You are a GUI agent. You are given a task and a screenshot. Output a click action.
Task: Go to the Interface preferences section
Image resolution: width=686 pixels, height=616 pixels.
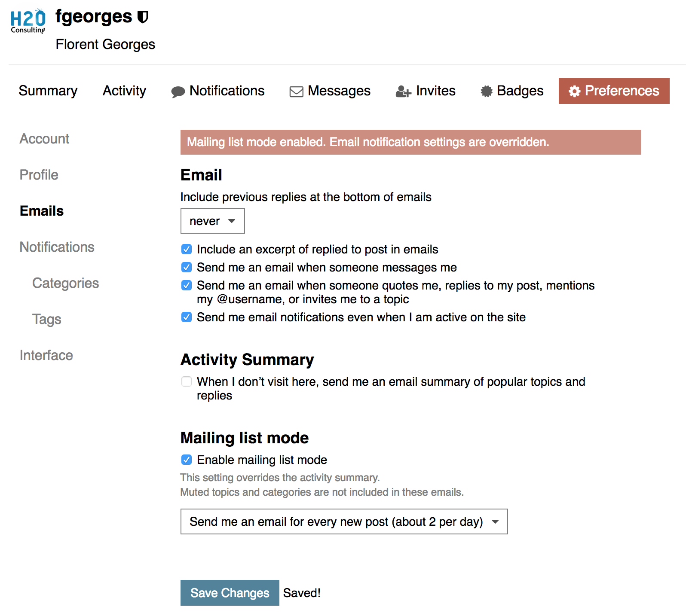[x=46, y=355]
